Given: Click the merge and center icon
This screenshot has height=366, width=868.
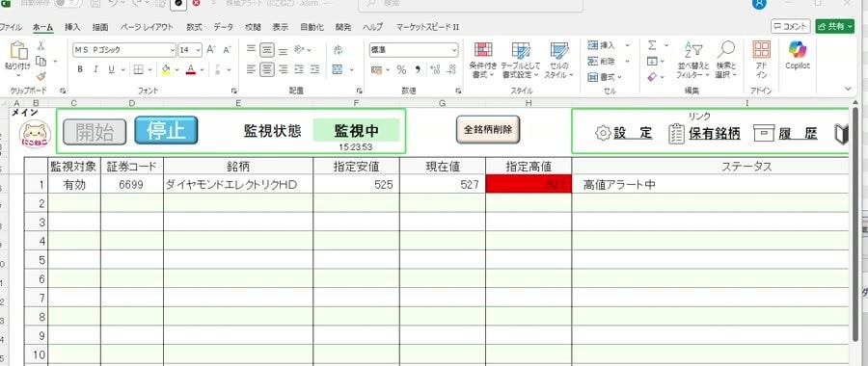Looking at the screenshot, I should (x=338, y=69).
